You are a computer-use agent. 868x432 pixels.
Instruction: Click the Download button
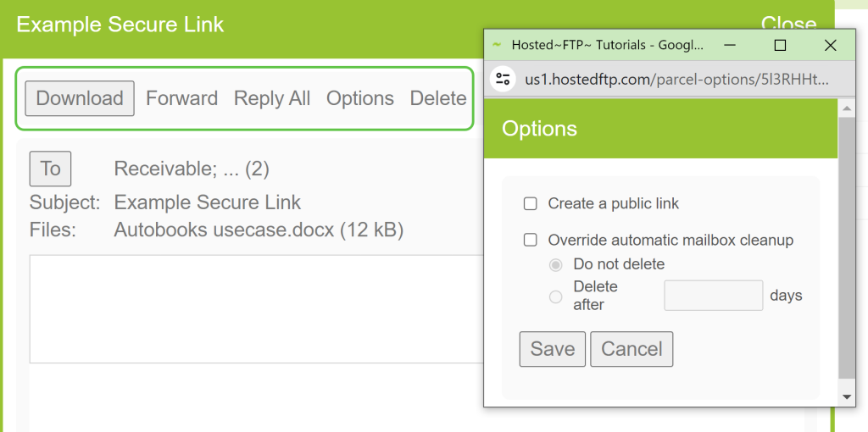pyautogui.click(x=80, y=98)
